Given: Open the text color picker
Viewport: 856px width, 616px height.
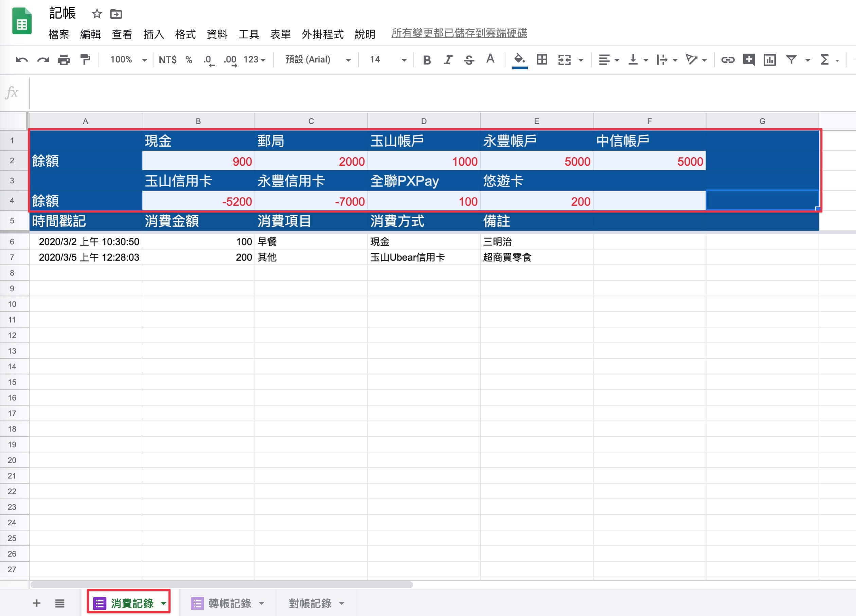Looking at the screenshot, I should (x=490, y=59).
